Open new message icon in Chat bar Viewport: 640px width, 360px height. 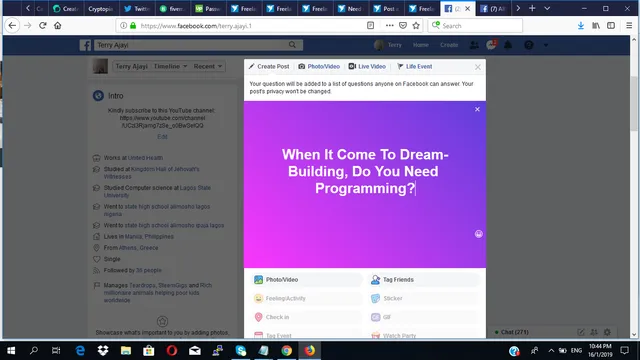(581, 332)
